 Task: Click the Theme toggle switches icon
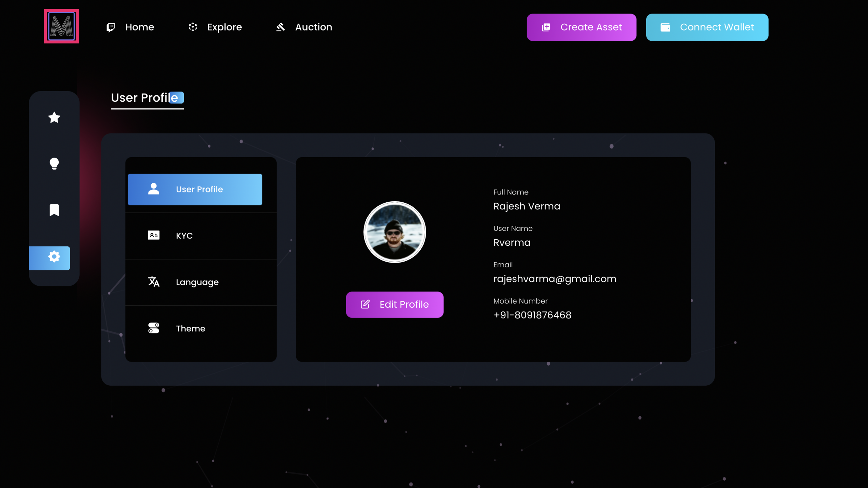154,328
